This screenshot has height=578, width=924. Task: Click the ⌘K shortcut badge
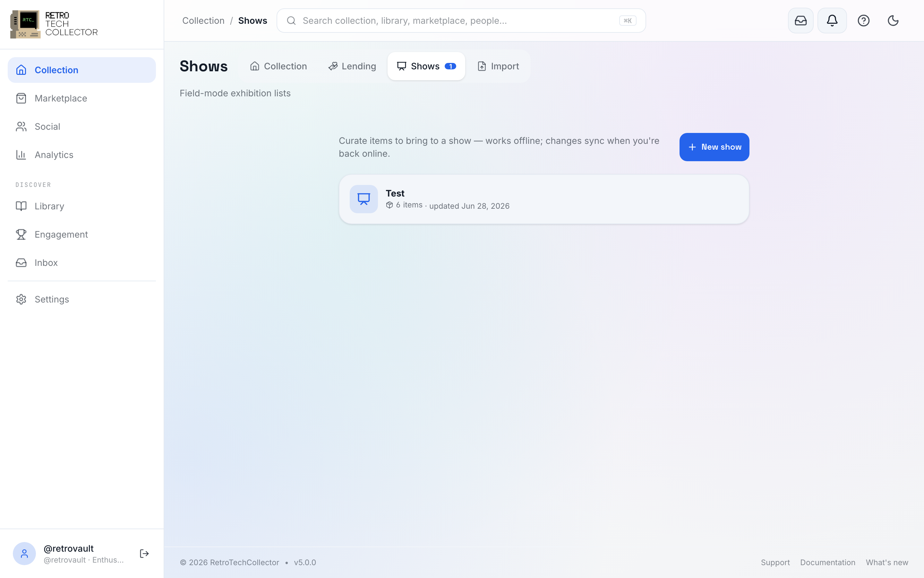click(x=627, y=21)
